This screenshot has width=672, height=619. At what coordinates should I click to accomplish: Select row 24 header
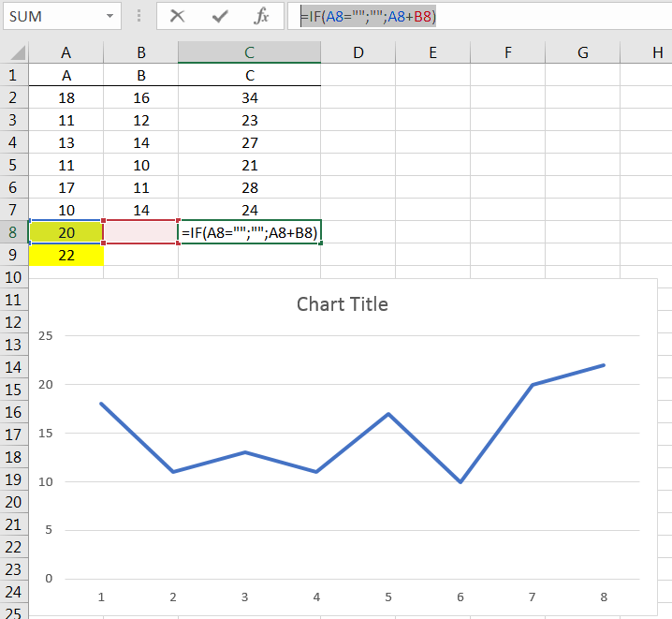[x=14, y=592]
